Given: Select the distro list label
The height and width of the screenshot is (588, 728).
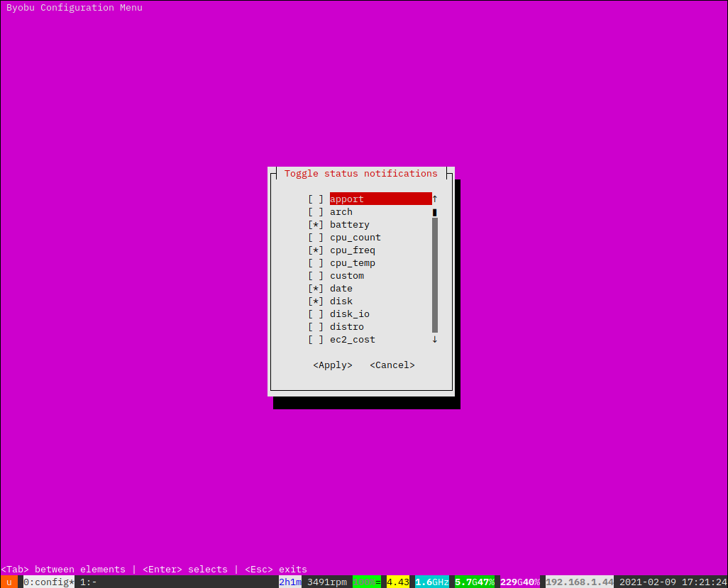Looking at the screenshot, I should coord(347,327).
